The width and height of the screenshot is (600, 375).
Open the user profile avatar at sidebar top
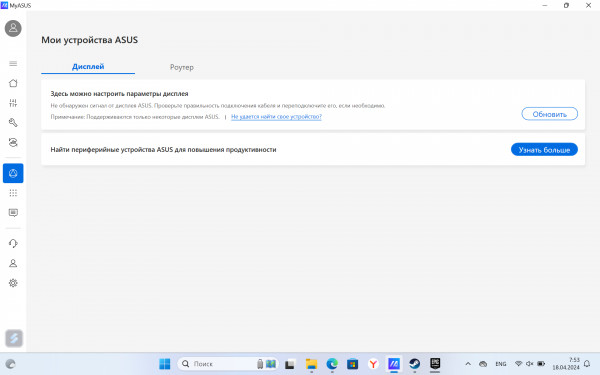pyautogui.click(x=13, y=28)
